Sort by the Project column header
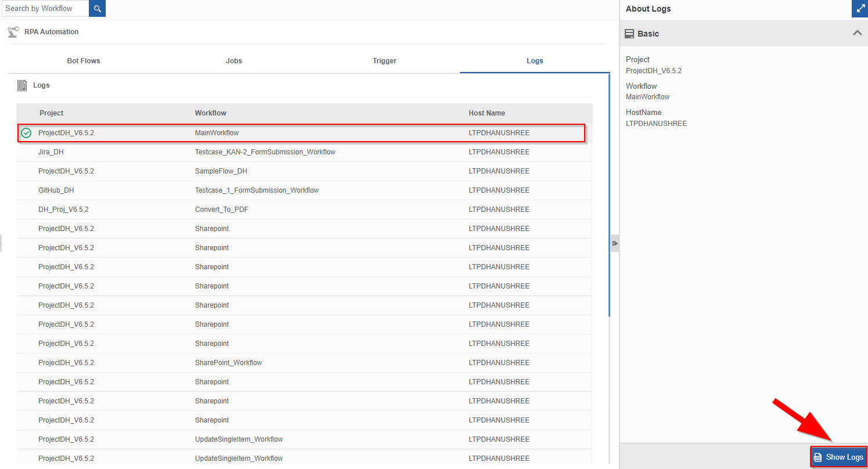Screen dimensions: 868x469 [x=52, y=113]
